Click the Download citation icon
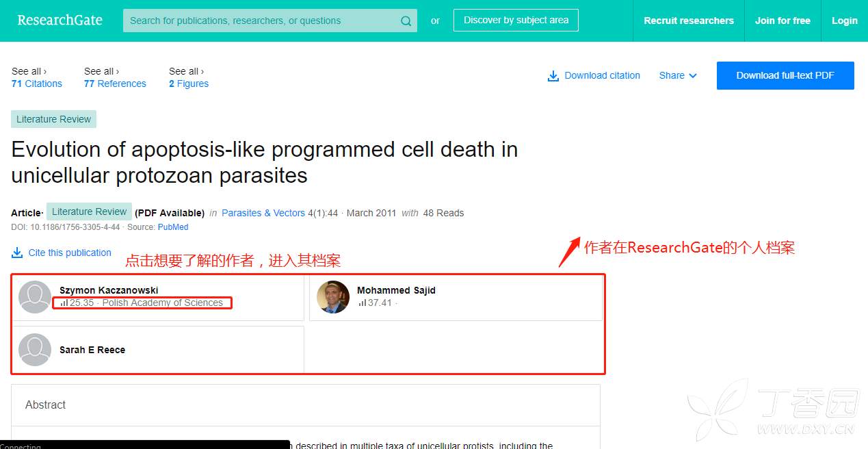The image size is (868, 449). [553, 76]
